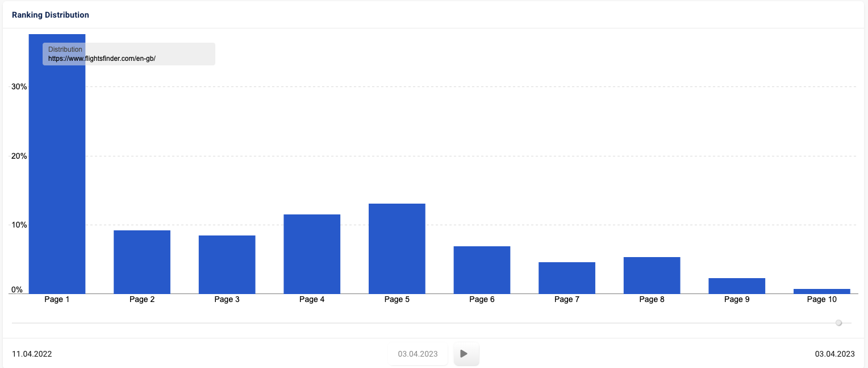Select the Page 4 bar
The height and width of the screenshot is (368, 868).
pos(312,254)
